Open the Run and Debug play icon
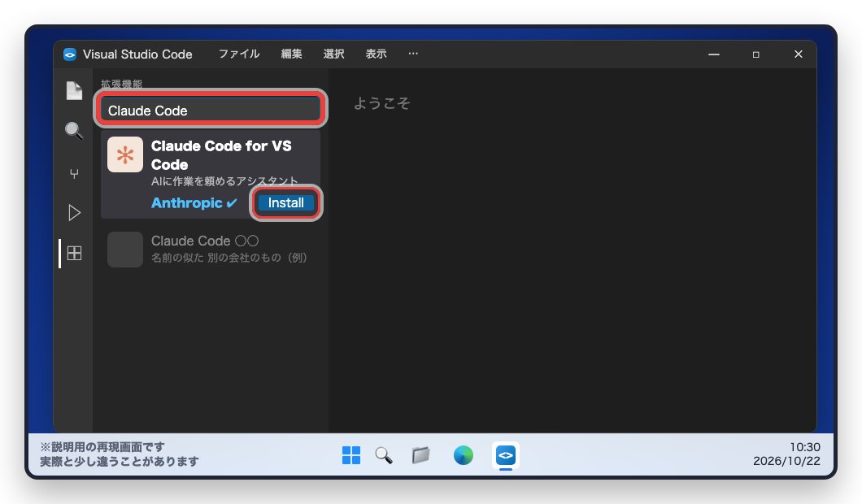The image size is (862, 504). (x=74, y=213)
